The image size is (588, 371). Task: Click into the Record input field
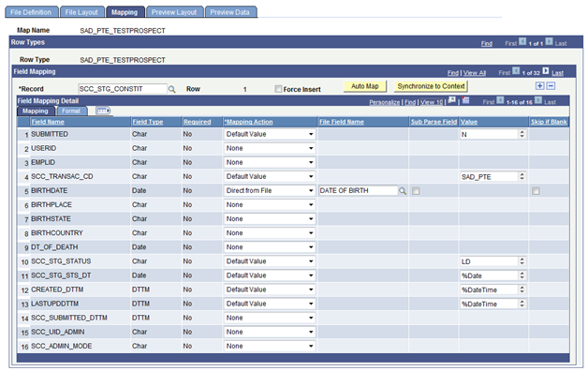coord(123,89)
